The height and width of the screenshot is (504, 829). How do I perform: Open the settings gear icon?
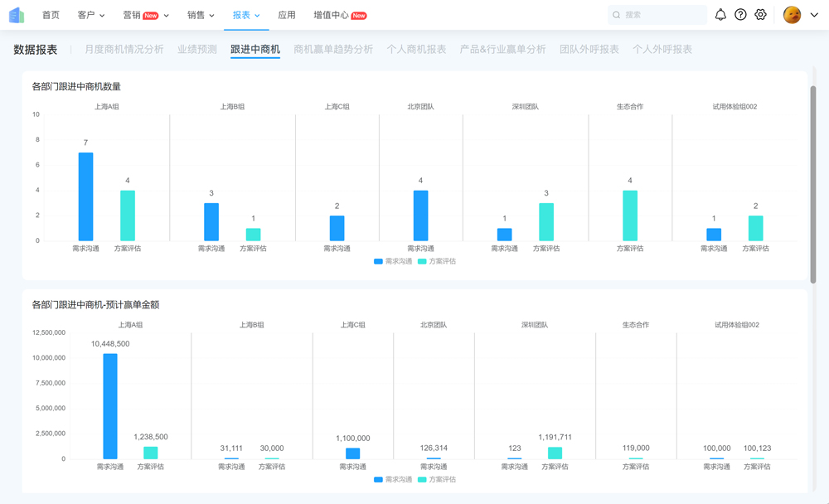pyautogui.click(x=760, y=14)
